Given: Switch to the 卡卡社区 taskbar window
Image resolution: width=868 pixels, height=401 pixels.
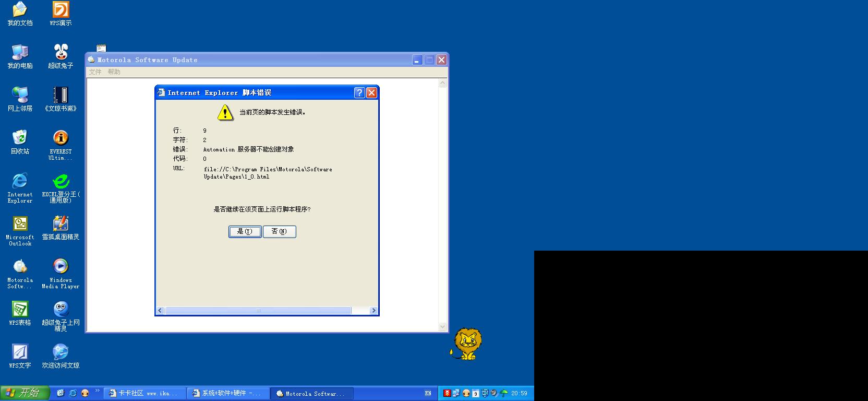Looking at the screenshot, I should point(144,393).
